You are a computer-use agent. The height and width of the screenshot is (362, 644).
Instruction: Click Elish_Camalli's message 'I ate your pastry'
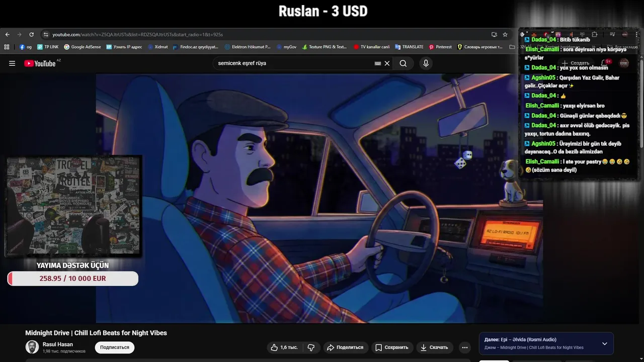(577, 165)
